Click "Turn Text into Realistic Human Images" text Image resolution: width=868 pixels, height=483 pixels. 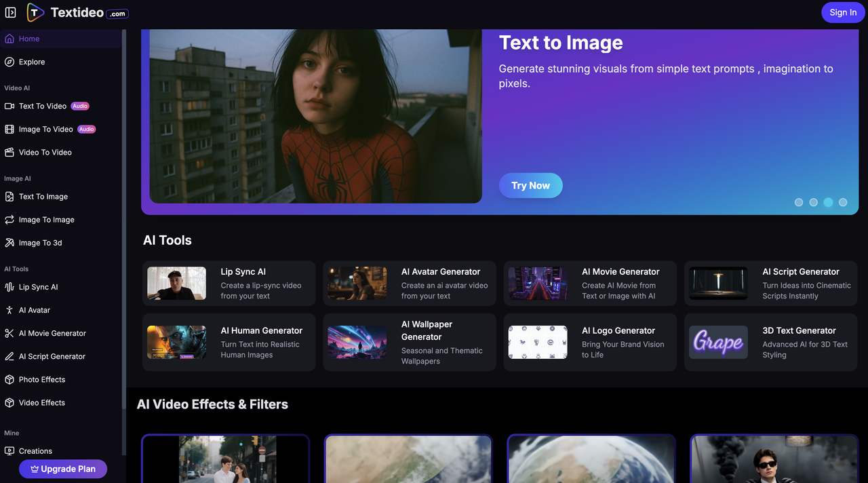[x=260, y=349]
